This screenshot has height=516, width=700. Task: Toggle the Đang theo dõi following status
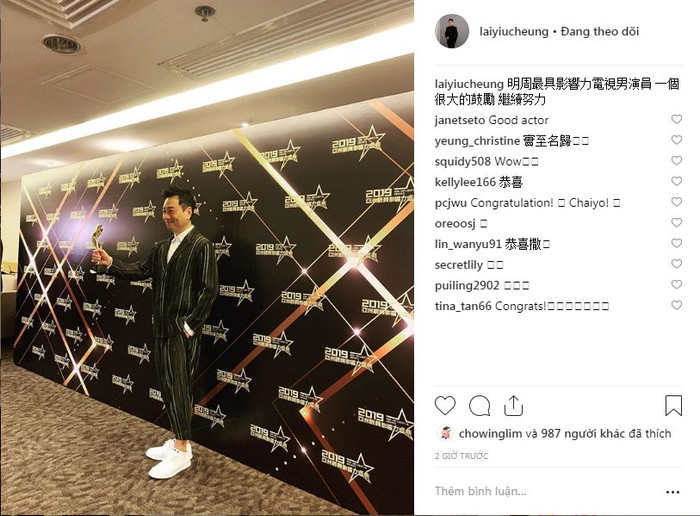(x=600, y=32)
